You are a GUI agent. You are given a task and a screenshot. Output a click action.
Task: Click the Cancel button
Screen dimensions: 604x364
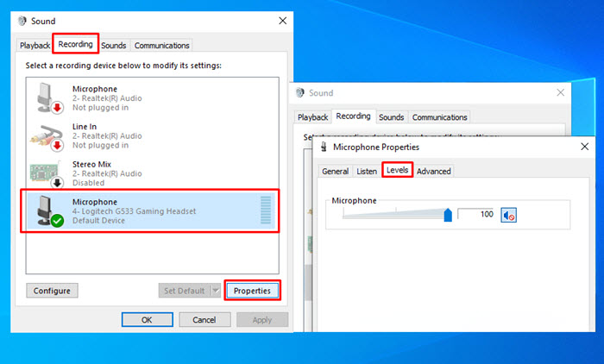(204, 320)
